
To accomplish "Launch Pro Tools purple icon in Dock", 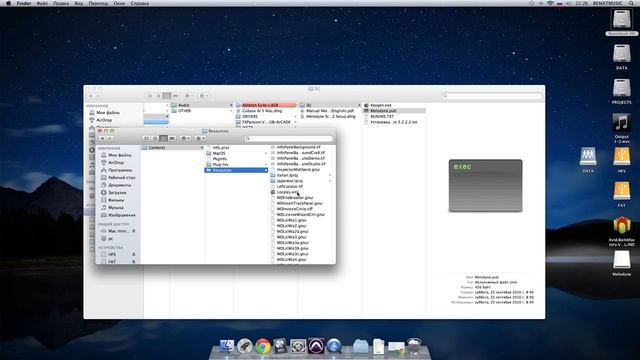I will pos(316,346).
